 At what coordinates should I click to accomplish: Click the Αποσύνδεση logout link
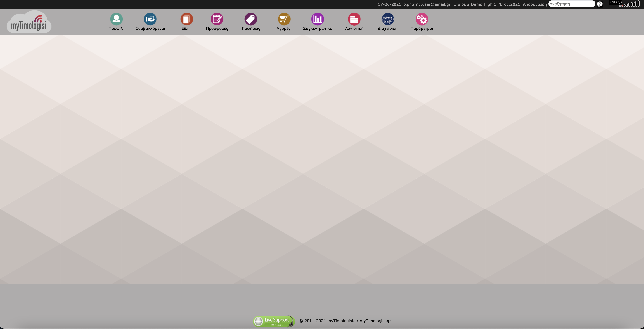point(535,4)
